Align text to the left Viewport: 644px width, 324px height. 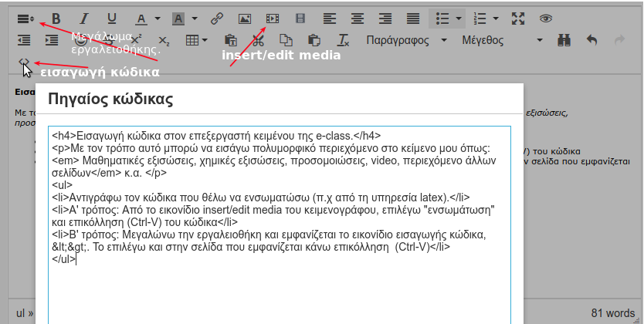pos(330,19)
